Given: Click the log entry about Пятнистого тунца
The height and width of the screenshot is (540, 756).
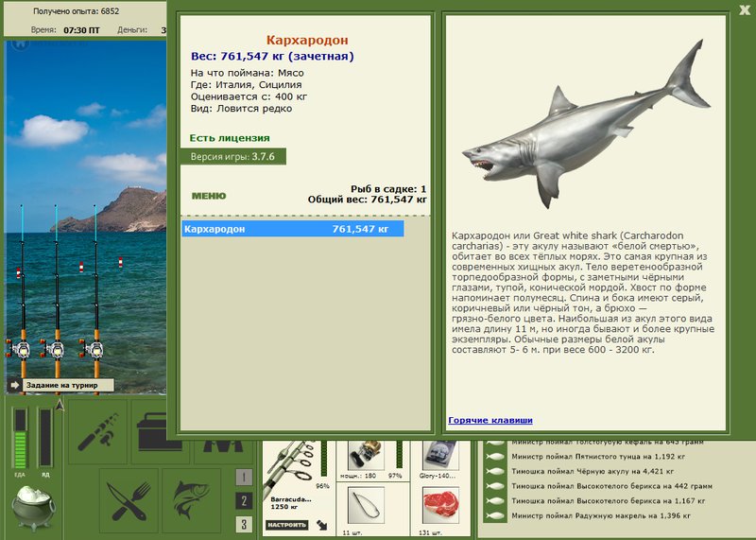Looking at the screenshot, I should 598,457.
